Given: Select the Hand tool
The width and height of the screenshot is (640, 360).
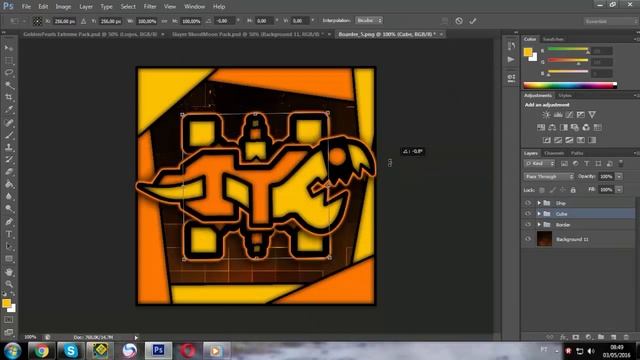Looking at the screenshot, I should point(9,272).
